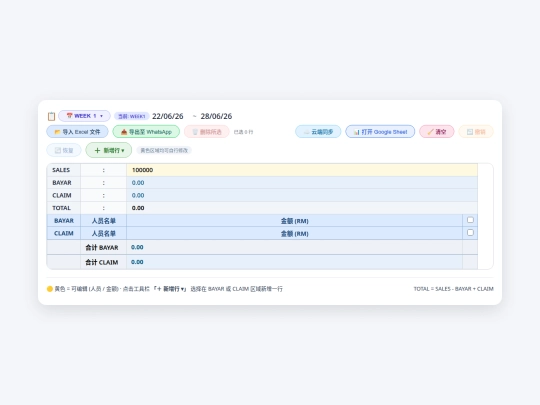The image size is (540, 405).
Task: Tick the BAYAR header row checkbox
Action: point(470,220)
